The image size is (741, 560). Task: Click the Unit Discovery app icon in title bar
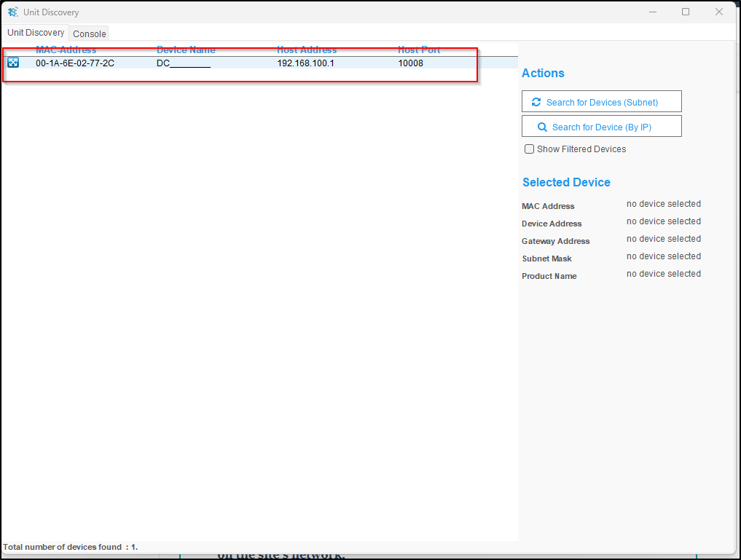[x=13, y=12]
